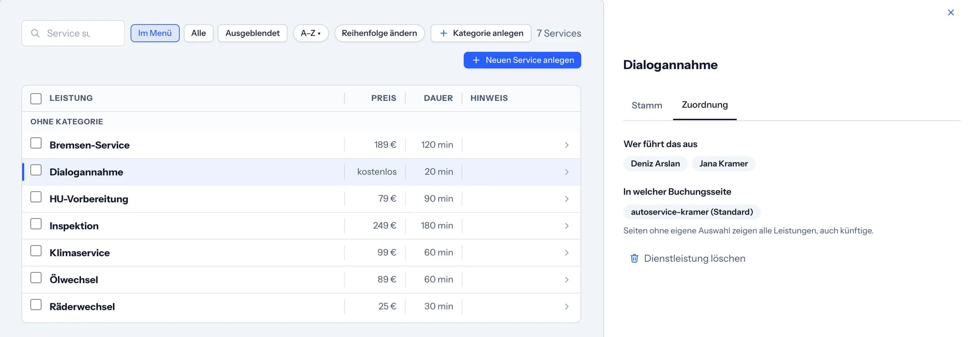Click the Klimaservice service name
This screenshot has height=337, width=980.
click(x=80, y=253)
